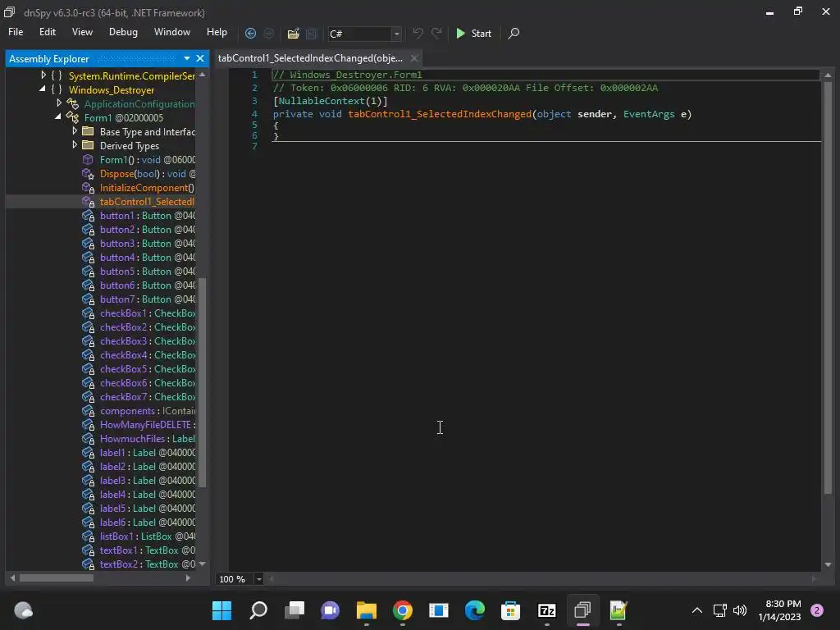Open file using the folder toolbar icon

coord(293,33)
